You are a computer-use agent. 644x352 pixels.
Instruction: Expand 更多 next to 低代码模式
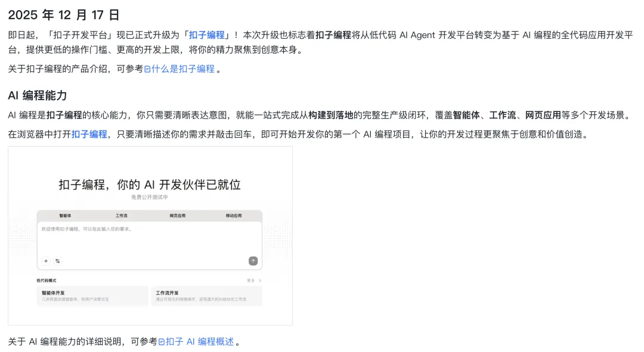[254, 281]
